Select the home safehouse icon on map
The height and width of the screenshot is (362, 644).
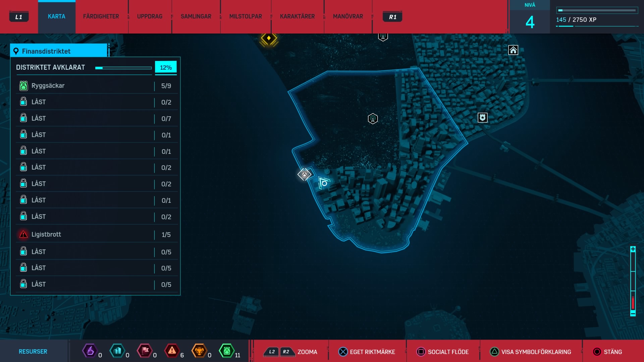[513, 50]
